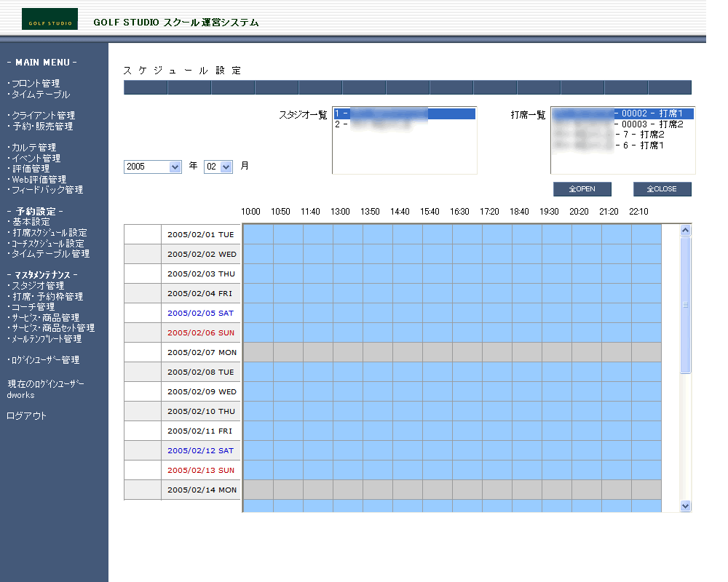Click the dworks logged-in username

(x=20, y=395)
